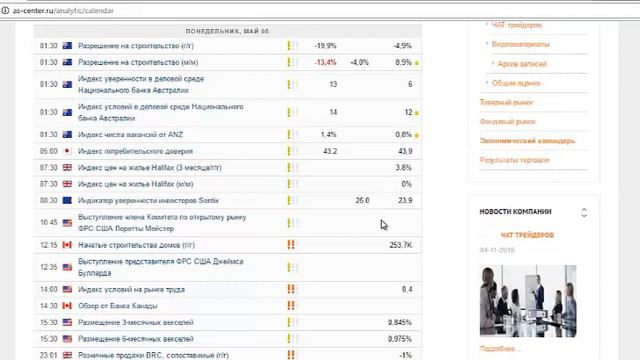Click the -19,9% value
Image resolution: width=640 pixels, height=360 pixels.
tap(325, 46)
